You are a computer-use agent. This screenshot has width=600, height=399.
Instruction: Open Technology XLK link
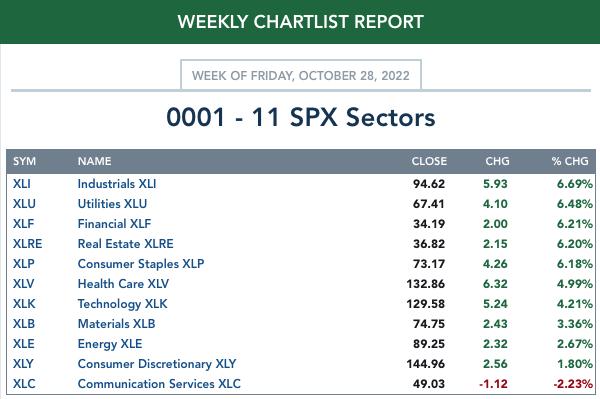[122, 304]
